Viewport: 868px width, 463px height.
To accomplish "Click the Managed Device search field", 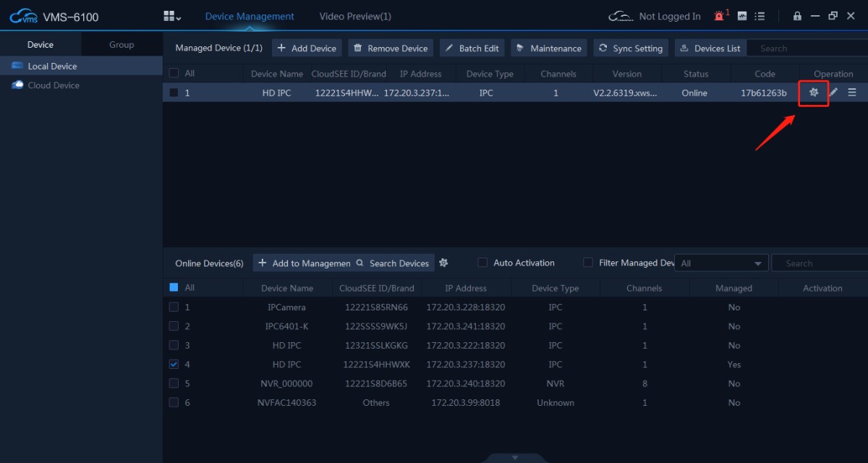I will pos(807,48).
